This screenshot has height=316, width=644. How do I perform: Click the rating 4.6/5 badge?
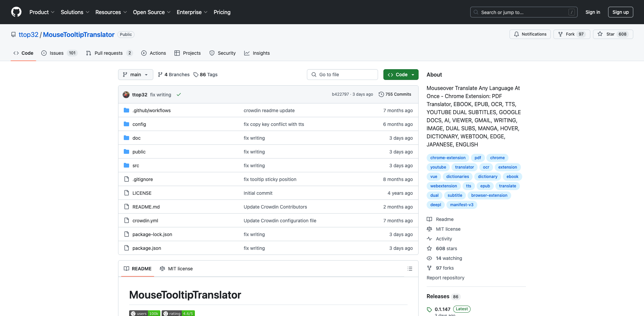178,313
